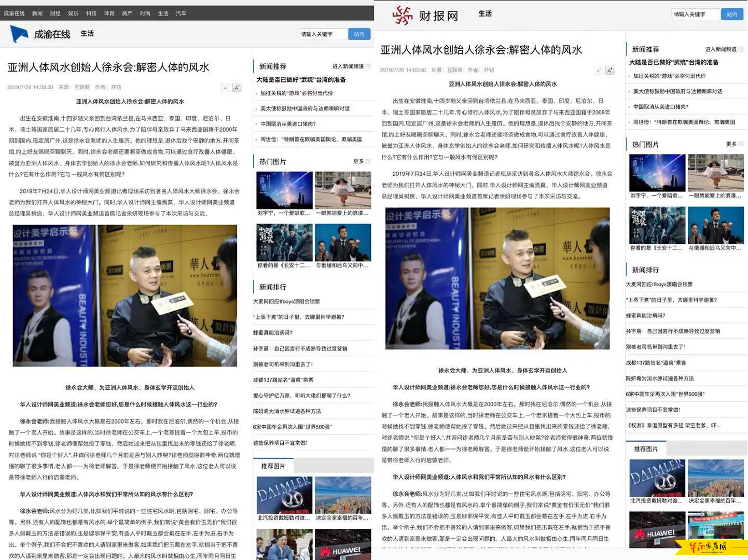This screenshot has width=748, height=560.
Task: Decrease font size on 成渝在线 article
Action: pyautogui.click(x=226, y=88)
